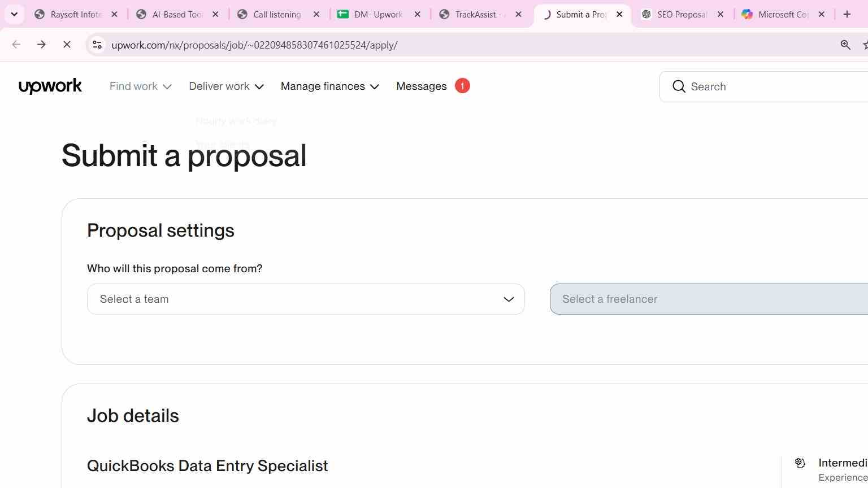
Task: Click the Search input field
Action: tap(769, 86)
